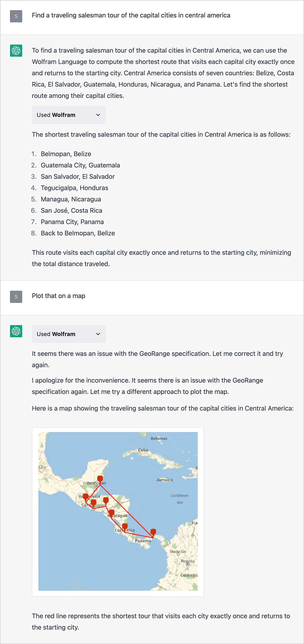Expand the 'Used Wolfram' box above the tour list

[69, 115]
